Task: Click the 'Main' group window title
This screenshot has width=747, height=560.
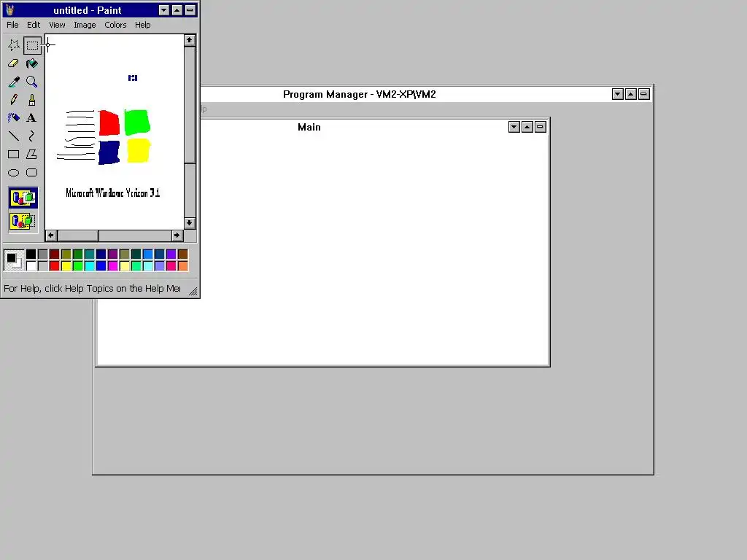Action: click(309, 127)
